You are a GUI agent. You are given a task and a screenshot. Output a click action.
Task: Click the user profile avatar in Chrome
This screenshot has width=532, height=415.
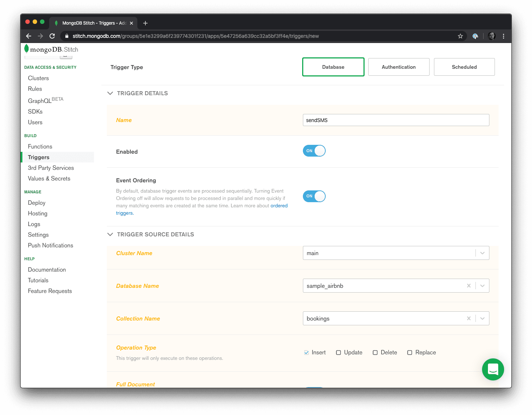tap(492, 36)
